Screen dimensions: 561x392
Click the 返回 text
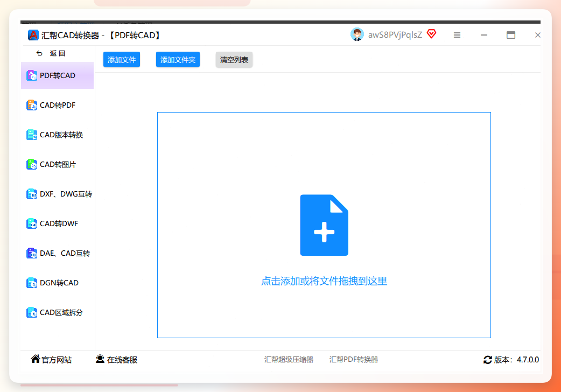pyautogui.click(x=58, y=53)
